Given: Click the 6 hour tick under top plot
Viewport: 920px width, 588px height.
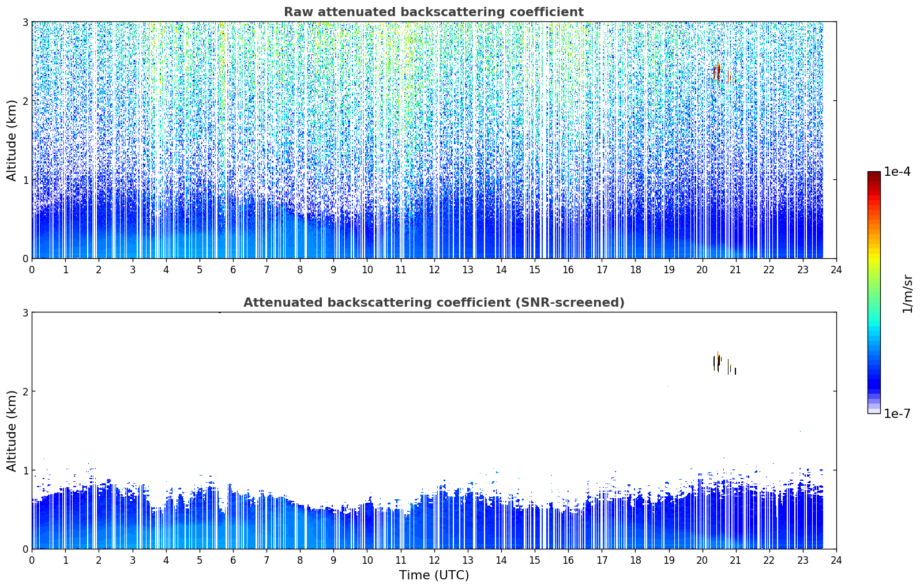Looking at the screenshot, I should point(233,269).
